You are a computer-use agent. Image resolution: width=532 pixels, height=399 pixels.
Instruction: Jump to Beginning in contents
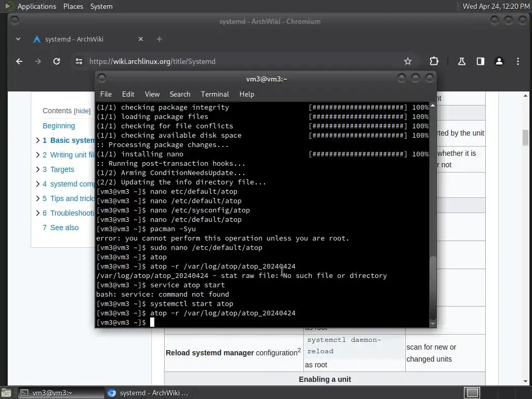(x=59, y=126)
